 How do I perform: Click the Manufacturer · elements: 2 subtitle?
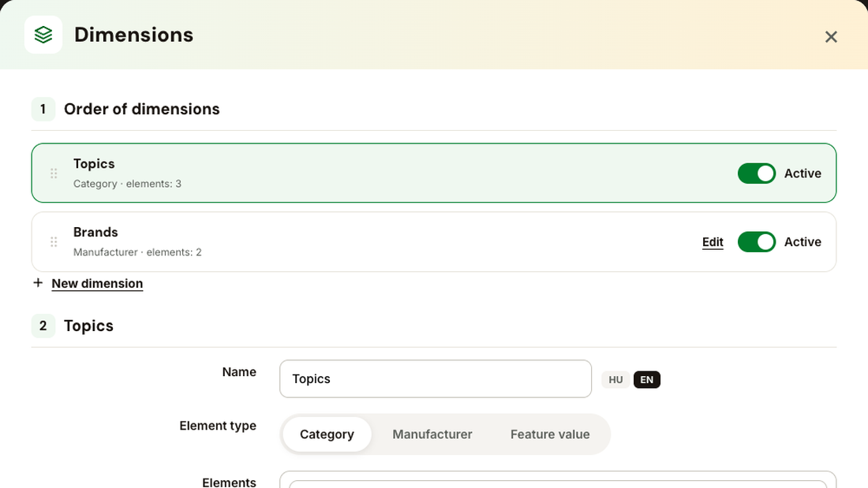pos(137,252)
